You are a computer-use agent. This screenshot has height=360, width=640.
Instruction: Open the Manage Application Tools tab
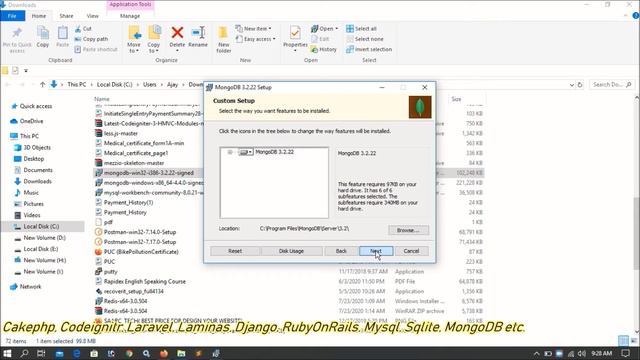coord(130,16)
